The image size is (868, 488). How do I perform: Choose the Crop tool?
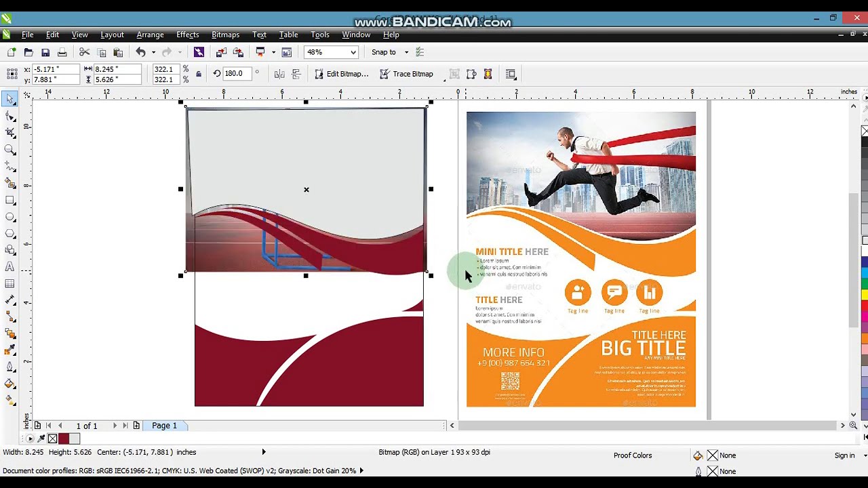(x=10, y=133)
